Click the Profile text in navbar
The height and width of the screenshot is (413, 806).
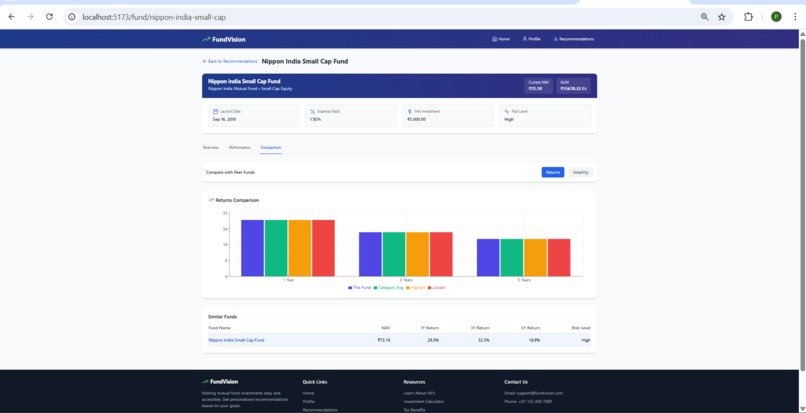click(x=535, y=39)
